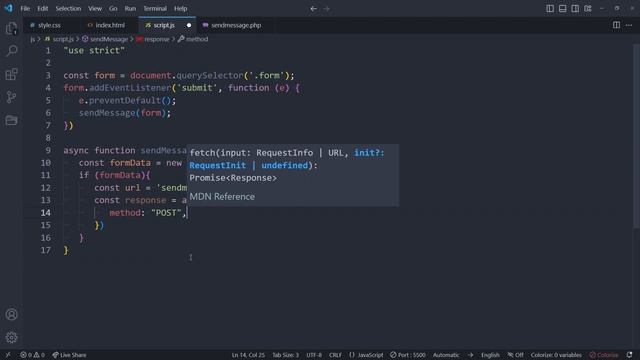
Task: Click the Colorize button in status bar
Action: point(604,355)
